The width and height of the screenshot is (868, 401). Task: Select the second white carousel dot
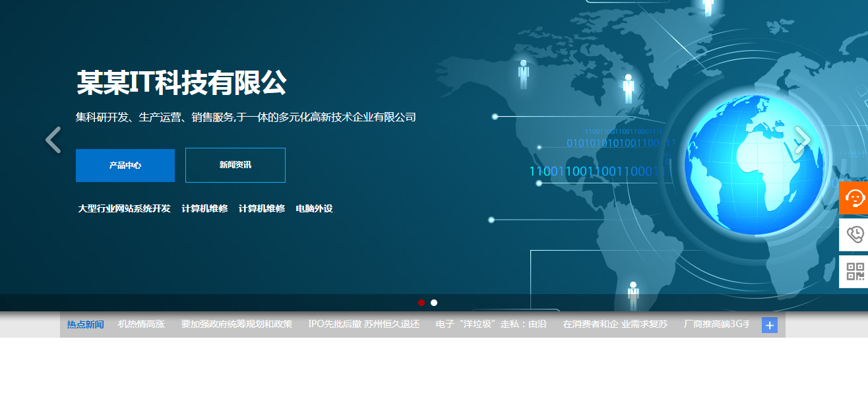coord(434,303)
